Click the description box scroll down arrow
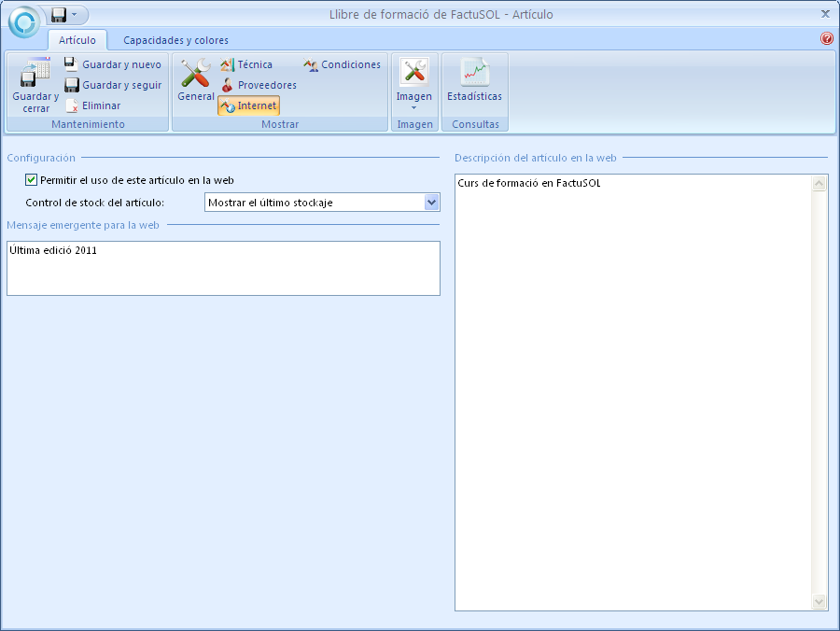The width and height of the screenshot is (840, 631). (819, 602)
